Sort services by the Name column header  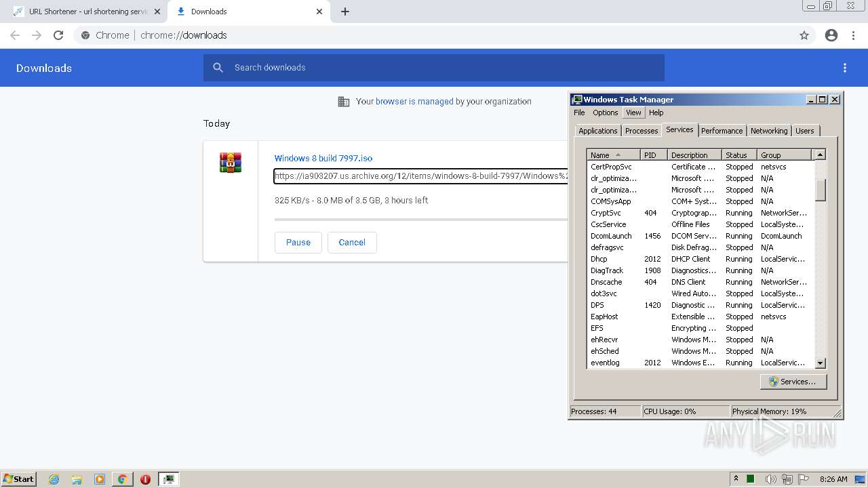[x=614, y=155]
